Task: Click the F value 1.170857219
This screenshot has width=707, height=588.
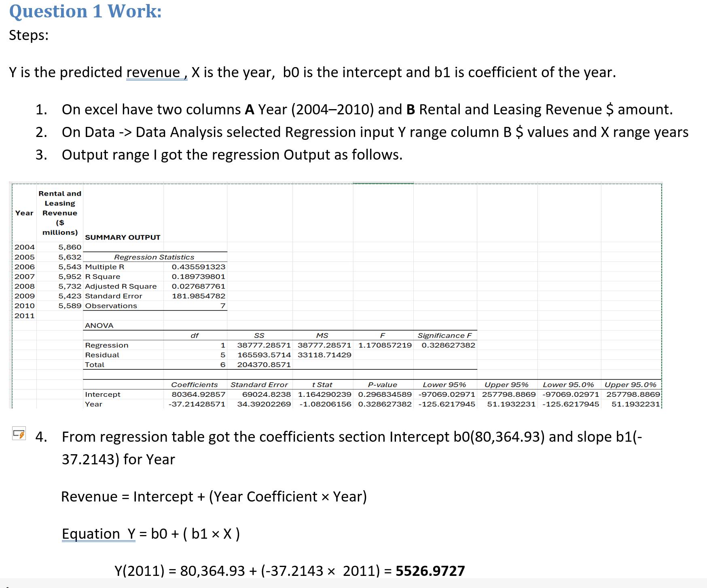Action: 385,345
